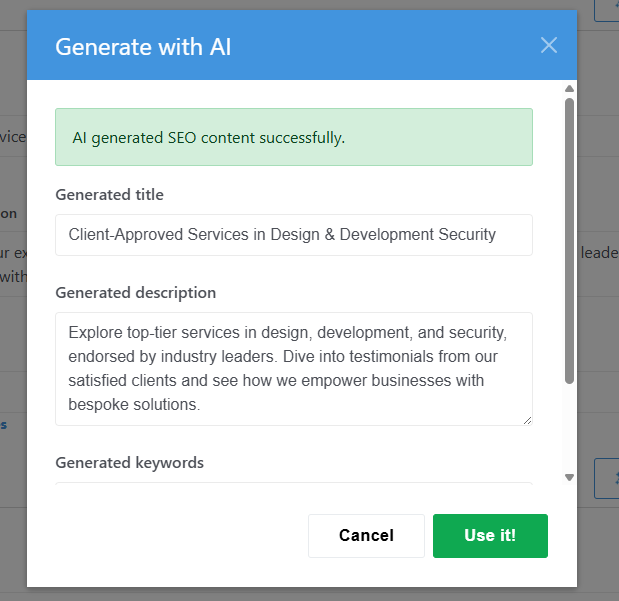This screenshot has width=619, height=601.
Task: Click the dialog scrollbar up arrow
Action: click(x=569, y=89)
